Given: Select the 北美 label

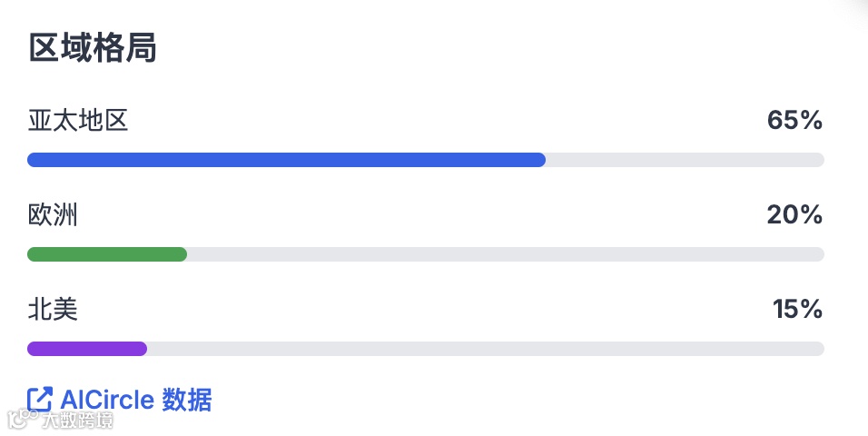Looking at the screenshot, I should click(53, 309).
